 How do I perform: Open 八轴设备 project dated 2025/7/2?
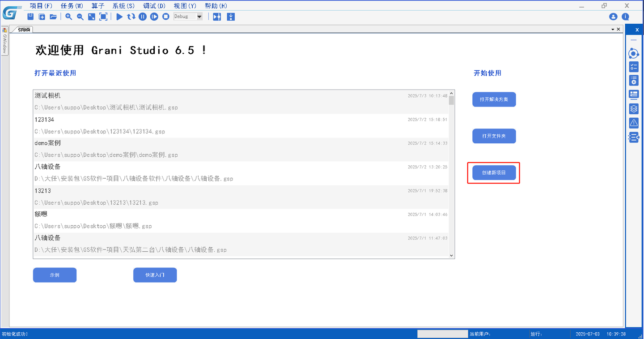point(241,173)
